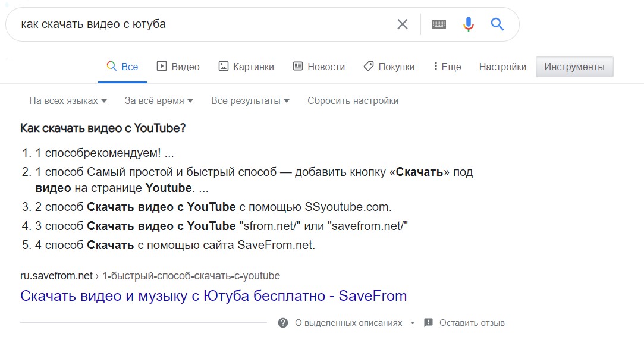
Task: Open the Видео search tab
Action: pos(178,67)
